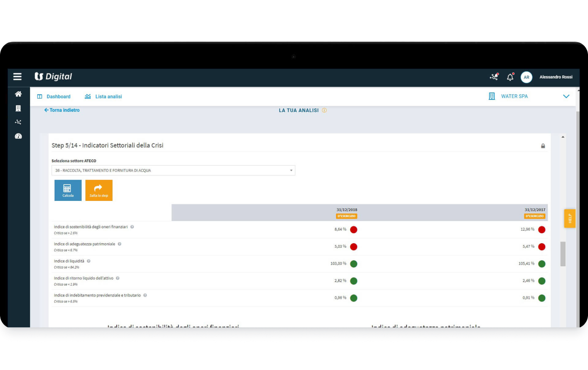The width and height of the screenshot is (588, 370).
Task: Click the value 2,82 %
Action: tap(340, 280)
